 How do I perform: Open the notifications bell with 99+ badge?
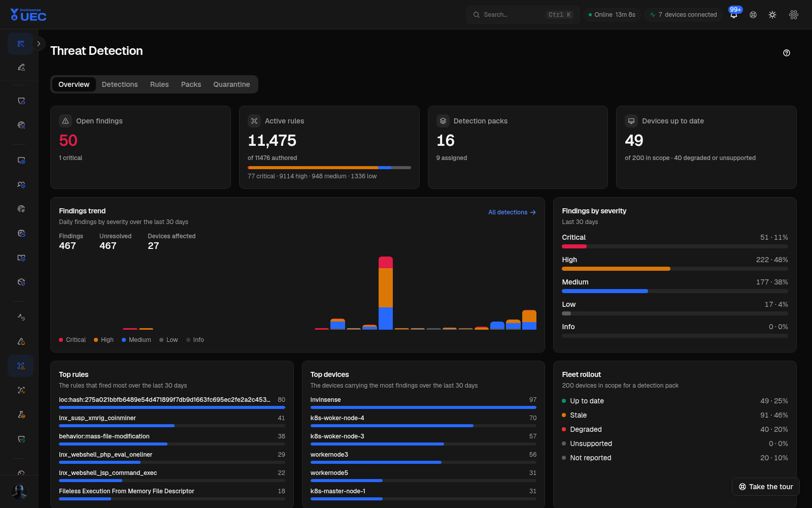click(x=734, y=15)
